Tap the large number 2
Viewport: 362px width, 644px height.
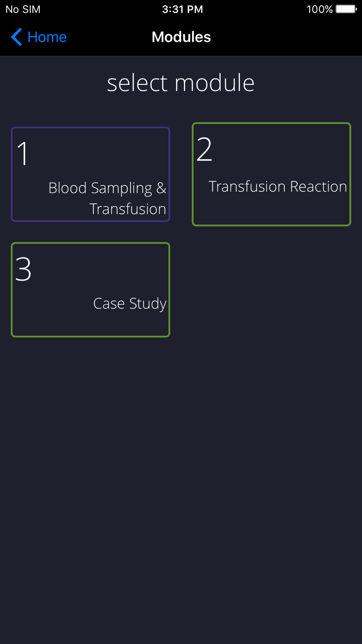204,150
